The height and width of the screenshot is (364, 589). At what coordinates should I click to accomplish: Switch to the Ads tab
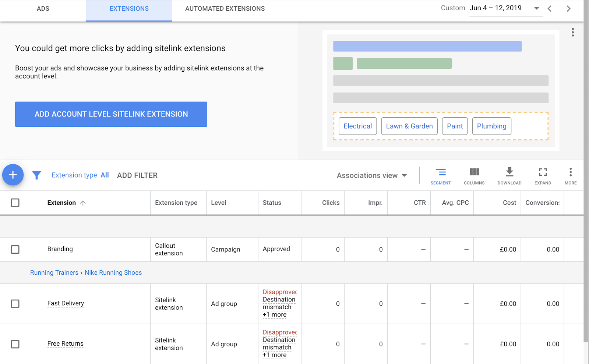pyautogui.click(x=43, y=8)
